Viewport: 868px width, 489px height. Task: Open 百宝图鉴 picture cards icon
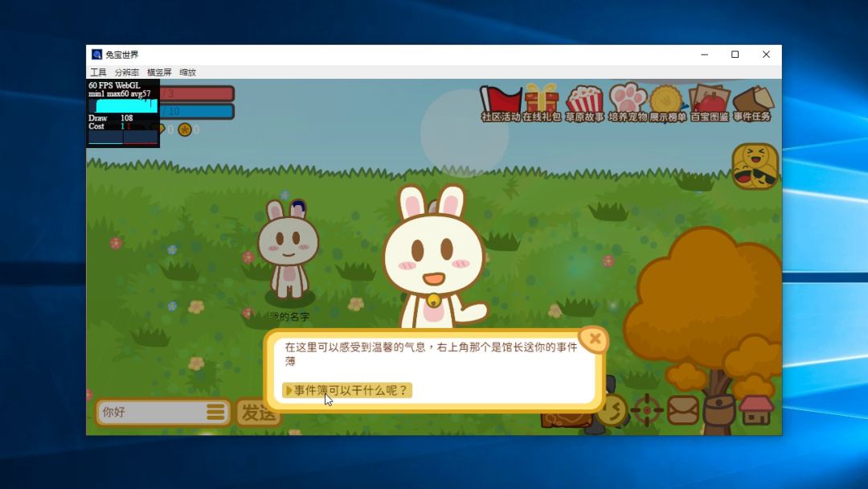(x=710, y=102)
